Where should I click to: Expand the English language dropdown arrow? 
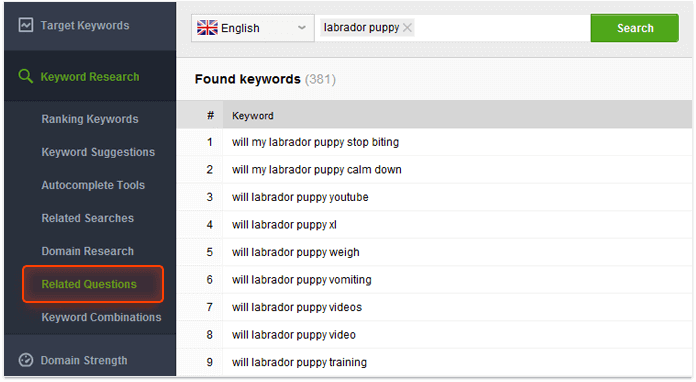(x=302, y=28)
